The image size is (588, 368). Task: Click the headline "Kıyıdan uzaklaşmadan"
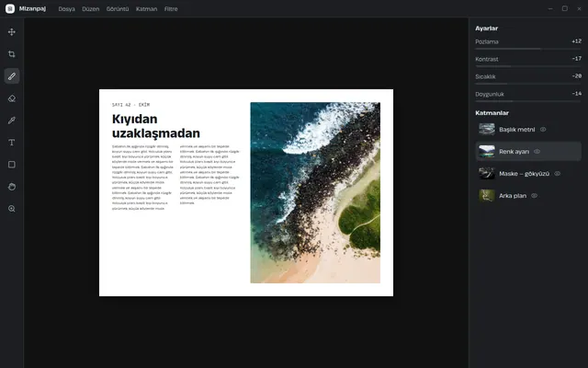[x=155, y=126]
